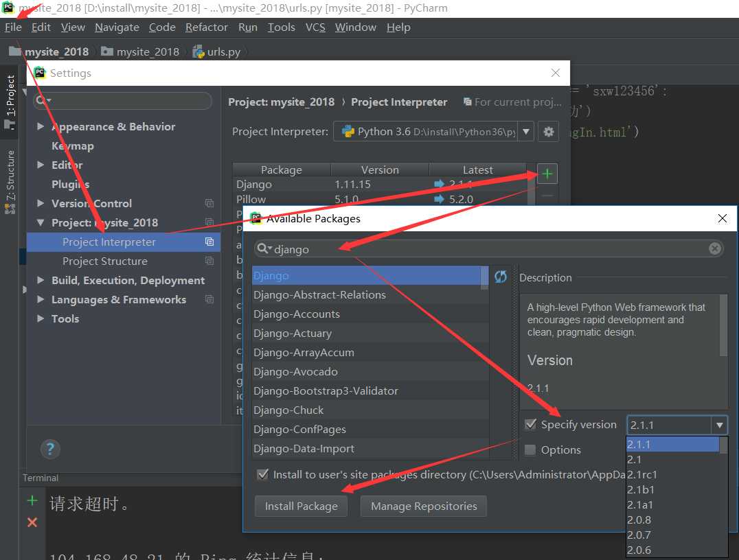Toggle the Specify version checkbox
The width and height of the screenshot is (739, 560).
[530, 424]
